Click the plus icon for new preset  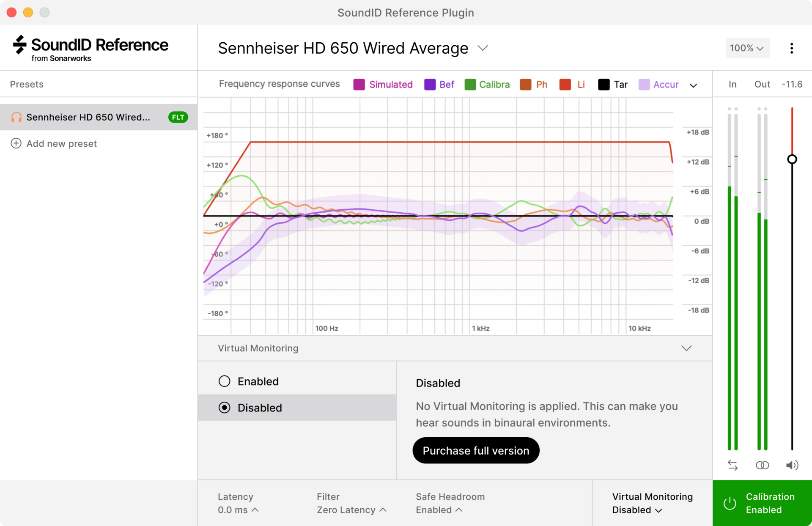coord(16,143)
